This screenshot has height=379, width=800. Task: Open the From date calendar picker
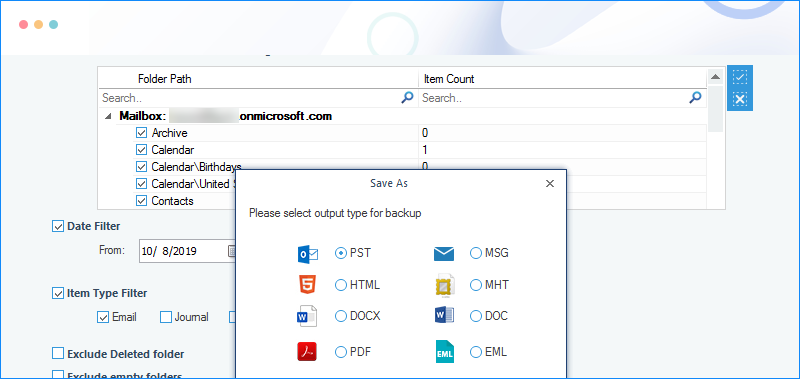click(232, 250)
